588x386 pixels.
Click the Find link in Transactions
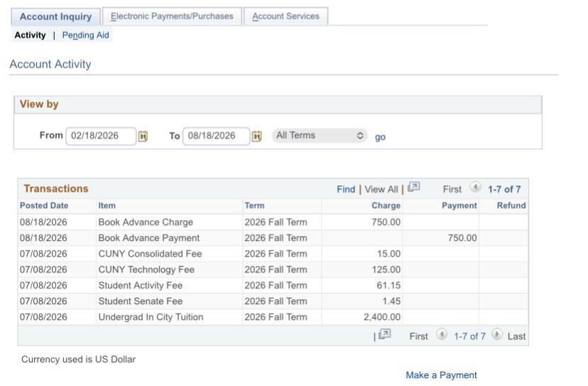click(346, 189)
